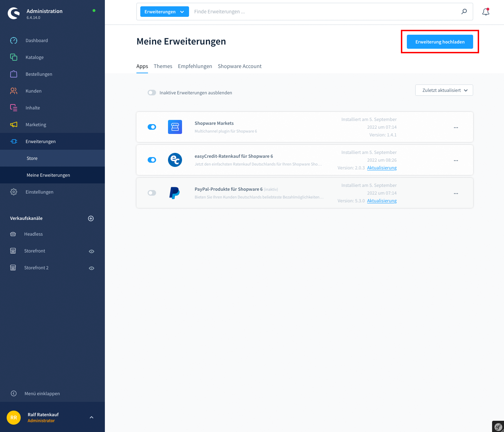The height and width of the screenshot is (432, 504).
Task: Switch to the Themes tab
Action: pos(163,66)
